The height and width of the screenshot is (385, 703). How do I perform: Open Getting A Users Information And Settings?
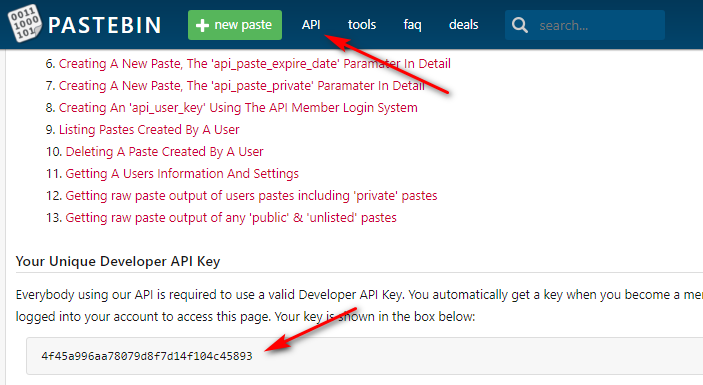click(x=182, y=173)
